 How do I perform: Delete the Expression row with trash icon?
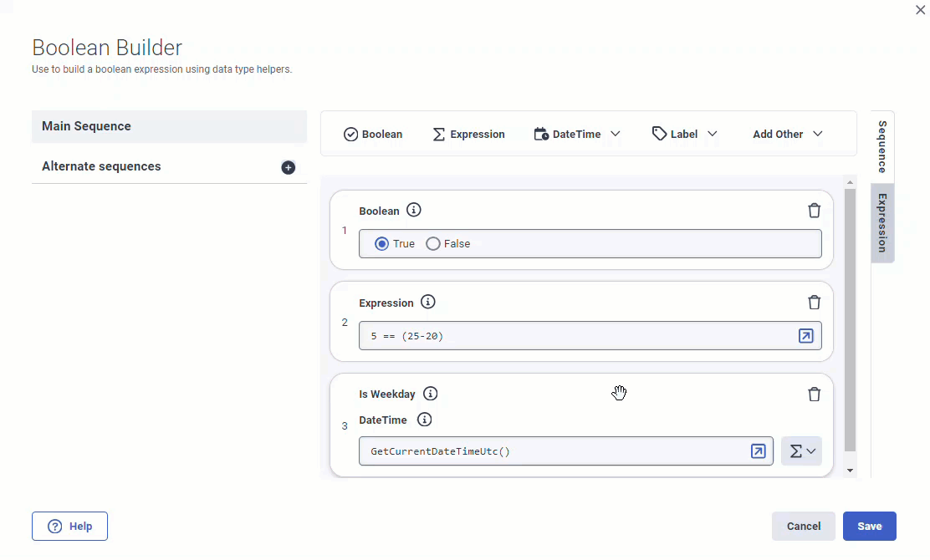[x=814, y=303]
